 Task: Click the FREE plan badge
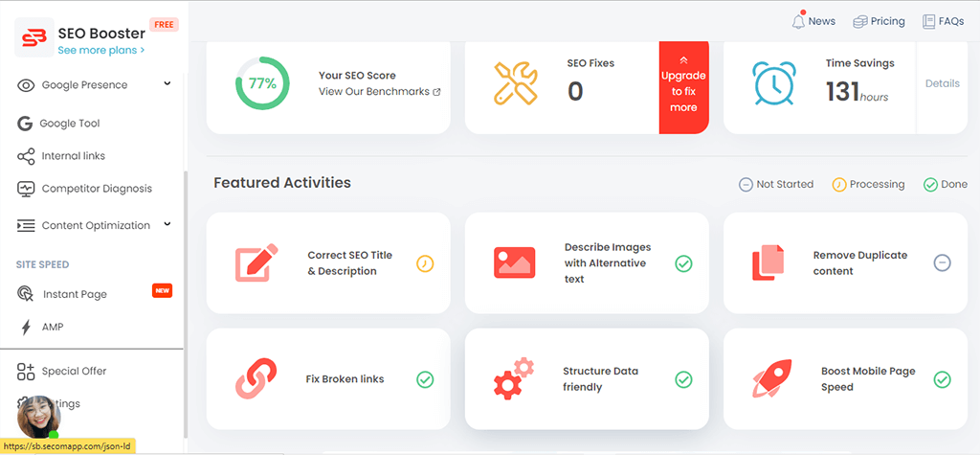pyautogui.click(x=164, y=24)
